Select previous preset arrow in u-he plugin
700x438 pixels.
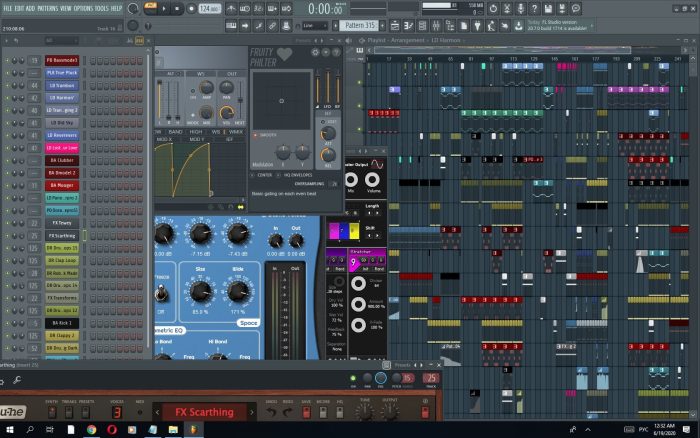click(157, 412)
